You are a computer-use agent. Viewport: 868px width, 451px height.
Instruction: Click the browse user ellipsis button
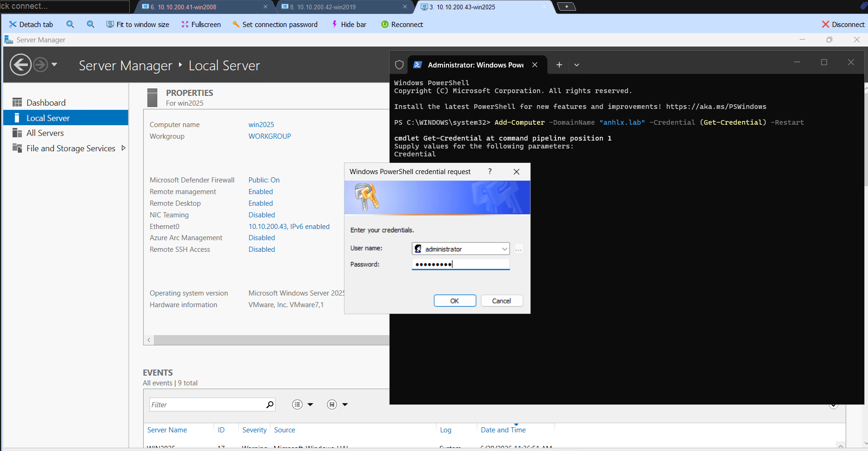point(518,249)
